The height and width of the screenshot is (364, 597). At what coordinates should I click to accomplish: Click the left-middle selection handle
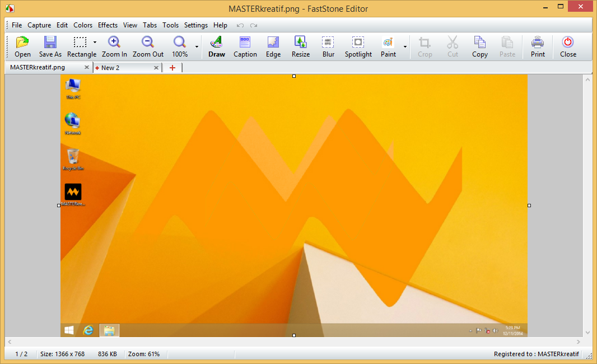point(59,206)
